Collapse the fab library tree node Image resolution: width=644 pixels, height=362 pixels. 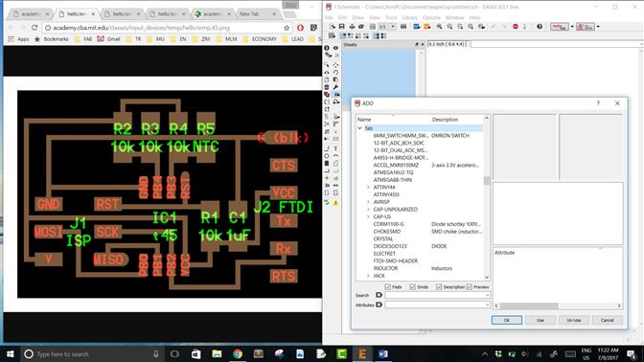pyautogui.click(x=359, y=128)
